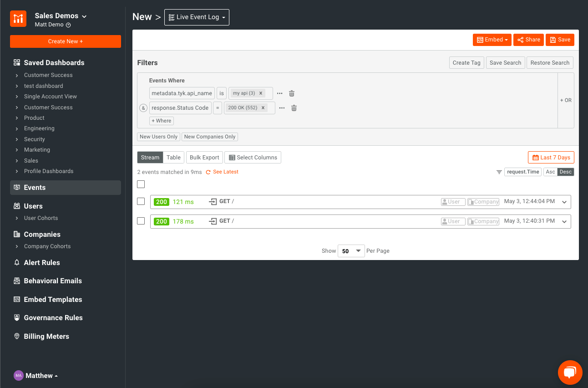Open the Last 7 Days date range
Image resolution: width=588 pixels, height=388 pixels.
(551, 158)
